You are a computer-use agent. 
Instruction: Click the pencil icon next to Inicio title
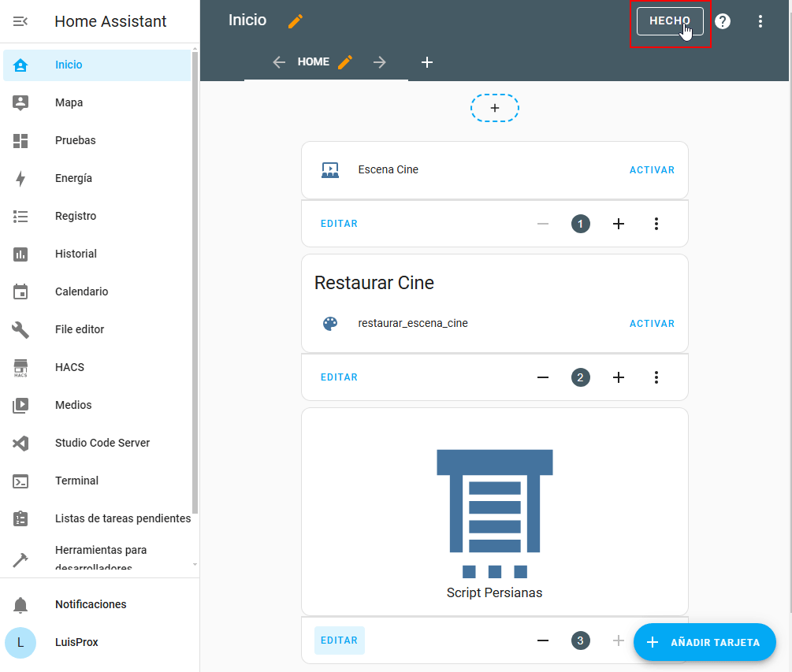point(296,21)
